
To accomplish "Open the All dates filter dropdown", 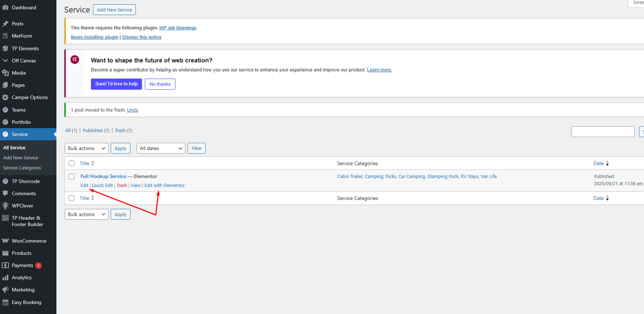I will (161, 148).
